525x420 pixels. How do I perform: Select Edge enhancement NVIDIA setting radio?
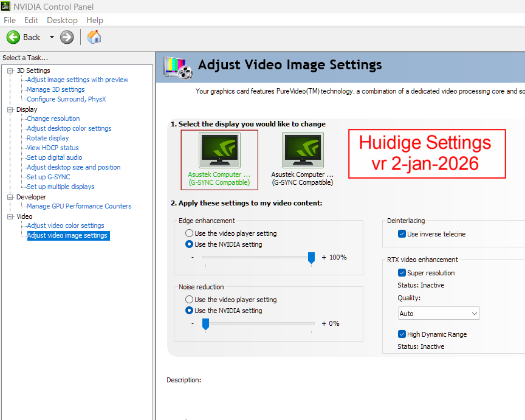(189, 244)
